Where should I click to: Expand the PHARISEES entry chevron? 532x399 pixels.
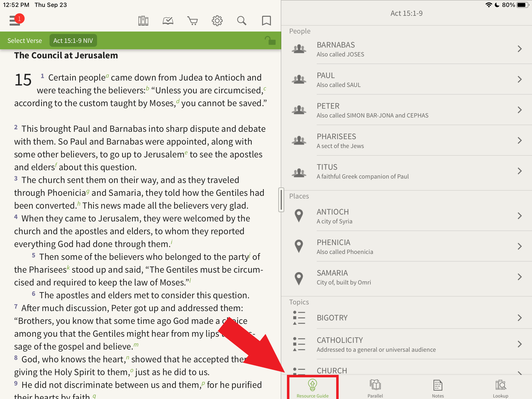520,140
